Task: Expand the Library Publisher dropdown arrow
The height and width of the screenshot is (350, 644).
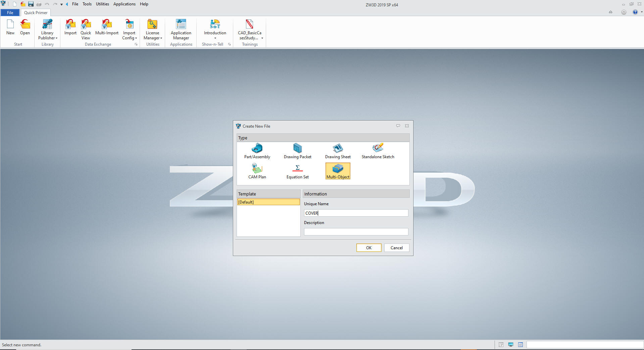Action: point(56,38)
